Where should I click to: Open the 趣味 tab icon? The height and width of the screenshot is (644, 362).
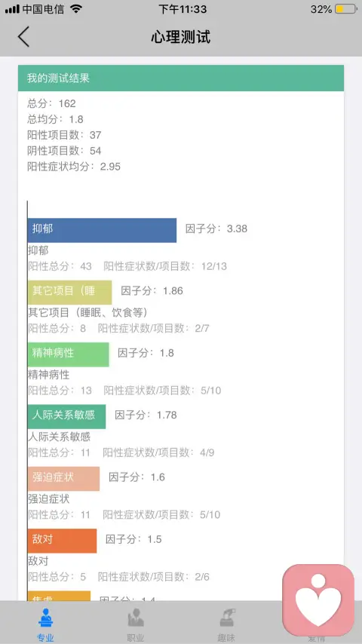pos(226,618)
